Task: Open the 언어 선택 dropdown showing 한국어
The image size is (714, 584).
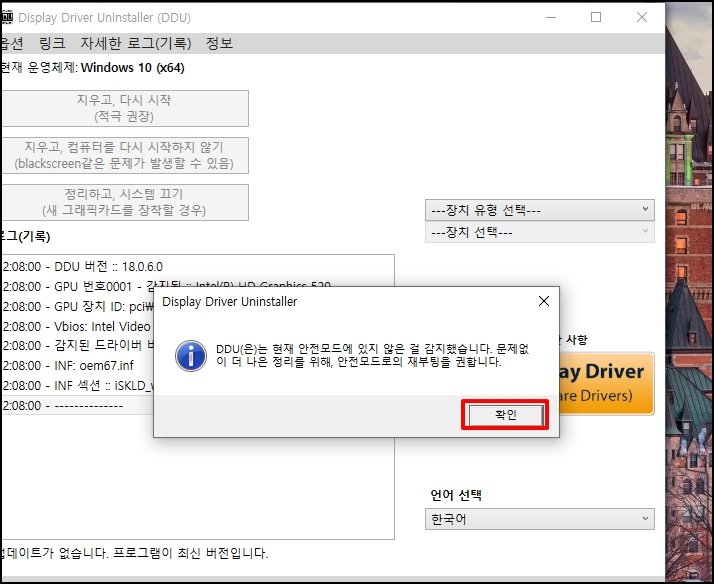Action: (x=540, y=519)
